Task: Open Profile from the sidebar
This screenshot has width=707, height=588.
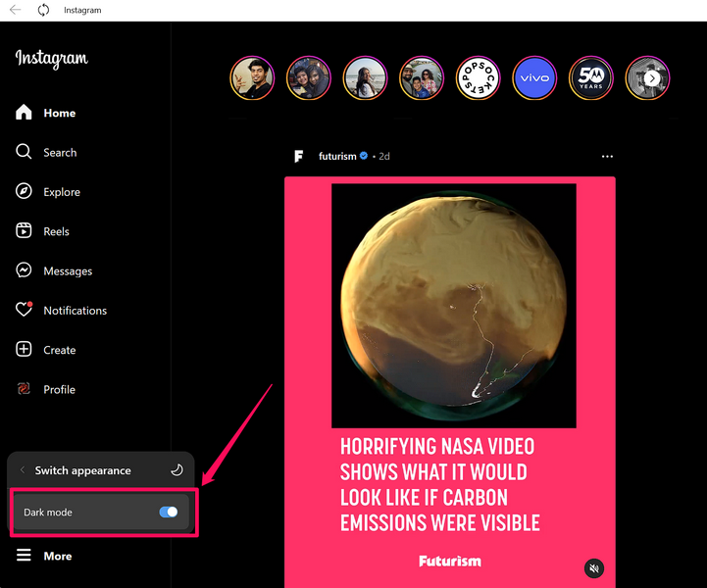Action: pos(25,389)
